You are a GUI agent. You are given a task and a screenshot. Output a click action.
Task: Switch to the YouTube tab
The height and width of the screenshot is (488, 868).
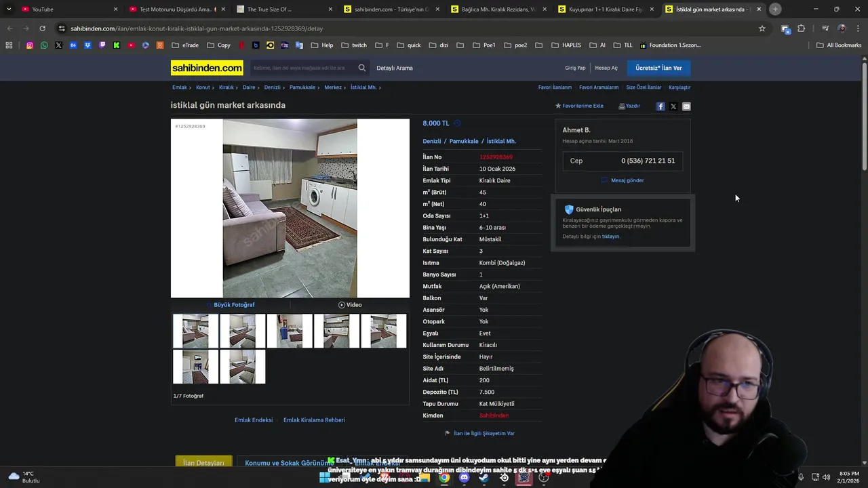[x=68, y=9]
